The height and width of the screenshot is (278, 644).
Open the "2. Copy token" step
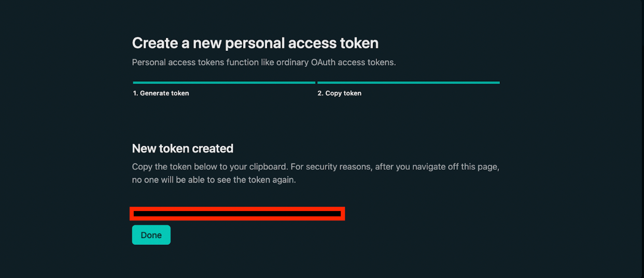pos(339,93)
